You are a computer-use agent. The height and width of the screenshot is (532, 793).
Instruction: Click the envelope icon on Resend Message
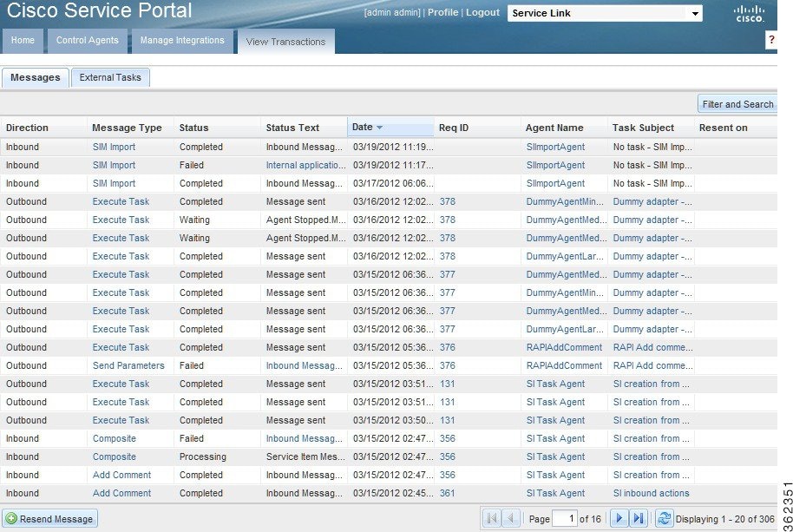click(10, 519)
